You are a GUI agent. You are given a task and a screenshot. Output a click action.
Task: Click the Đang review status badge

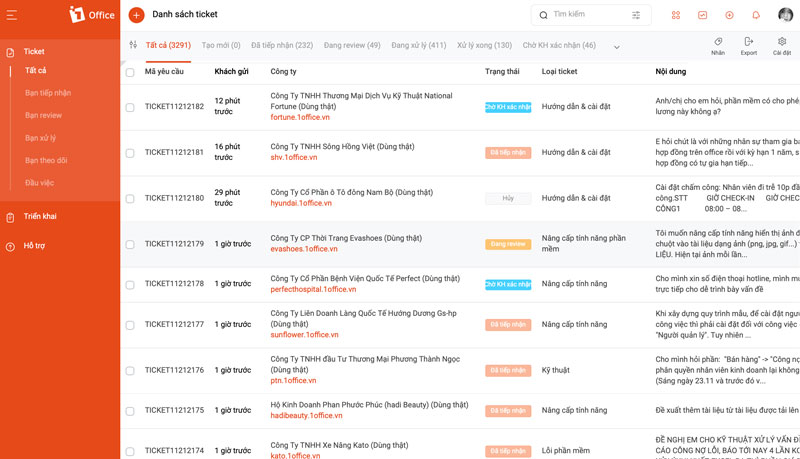click(508, 244)
